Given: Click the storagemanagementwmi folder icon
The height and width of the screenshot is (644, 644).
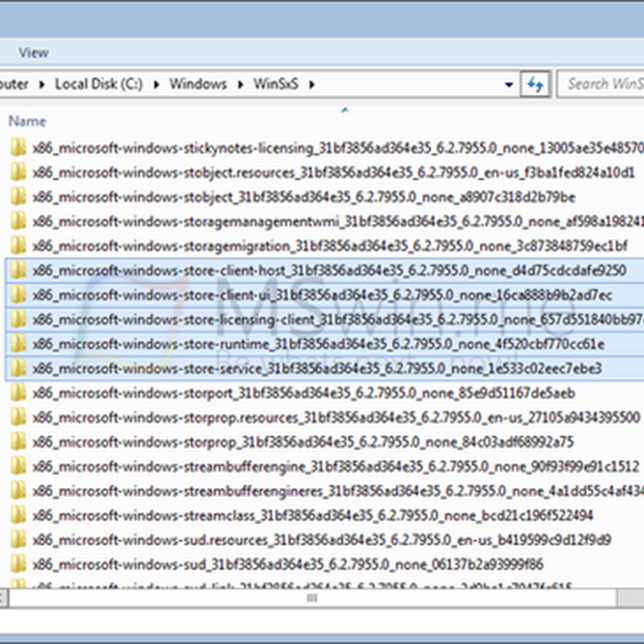Looking at the screenshot, I should click(18, 221).
